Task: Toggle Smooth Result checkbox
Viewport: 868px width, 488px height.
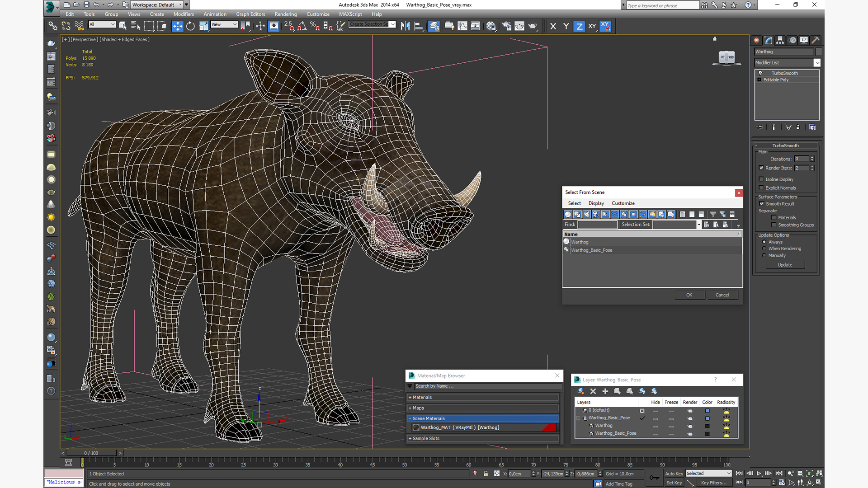Action: tap(762, 204)
